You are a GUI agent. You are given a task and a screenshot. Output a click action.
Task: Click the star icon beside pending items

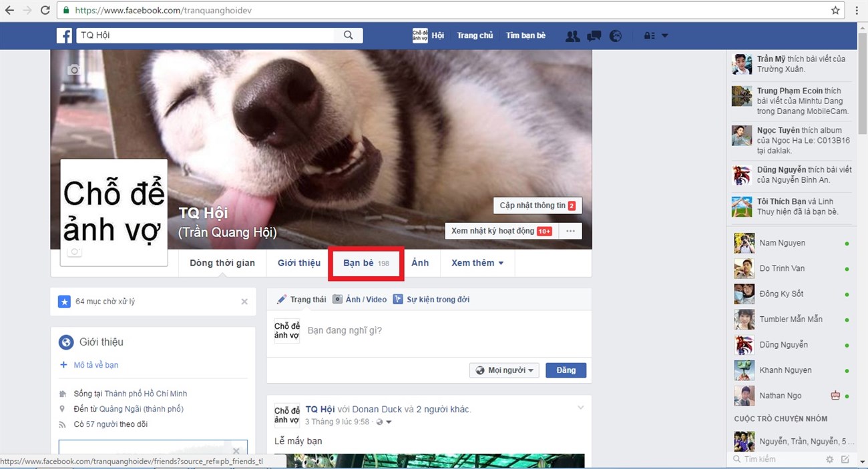(64, 302)
